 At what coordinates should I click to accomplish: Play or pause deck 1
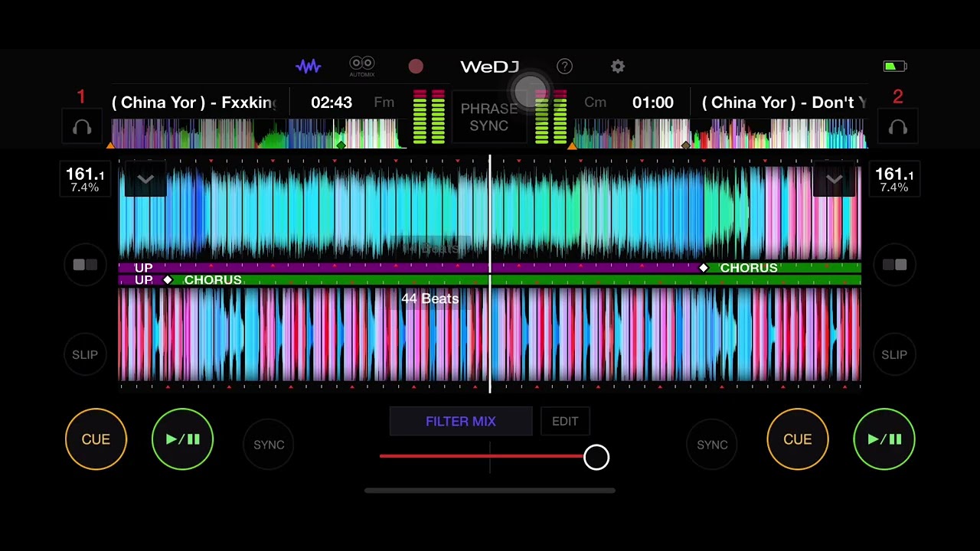(x=182, y=439)
